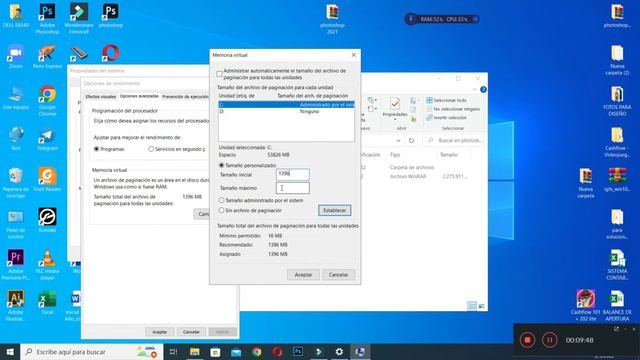Click Aceptar in Memoria virtual dialog
Screen dimensions: 640x360
[303, 275]
